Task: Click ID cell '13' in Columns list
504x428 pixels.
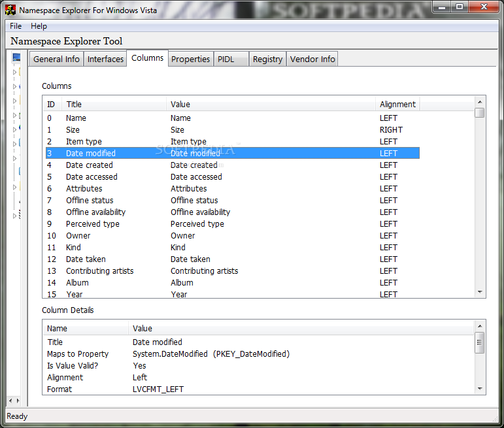Action: (52, 271)
